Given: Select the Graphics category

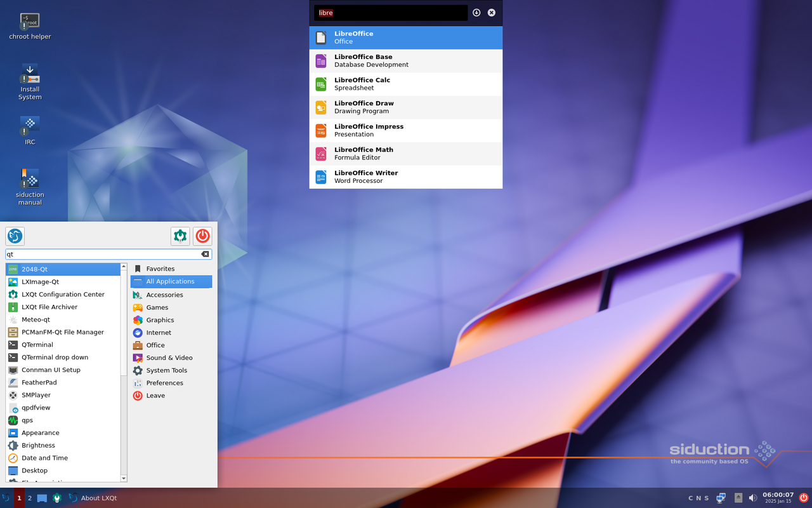Looking at the screenshot, I should click(x=171, y=320).
